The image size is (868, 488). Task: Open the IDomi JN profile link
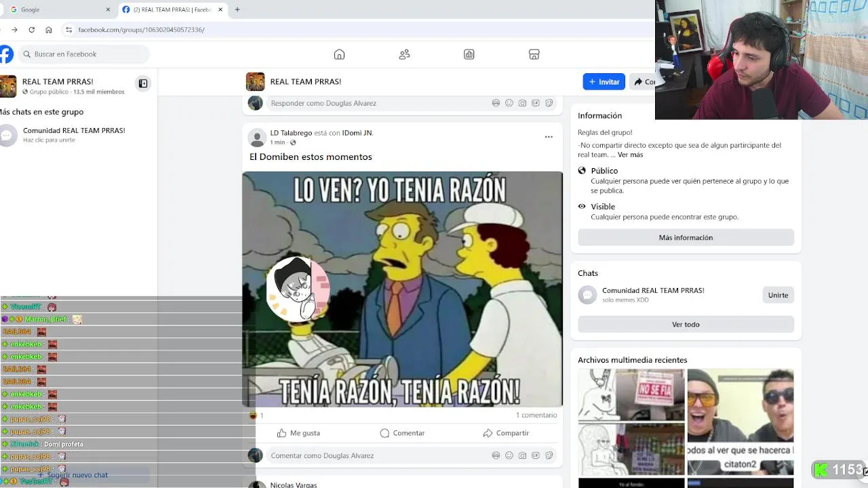point(357,133)
